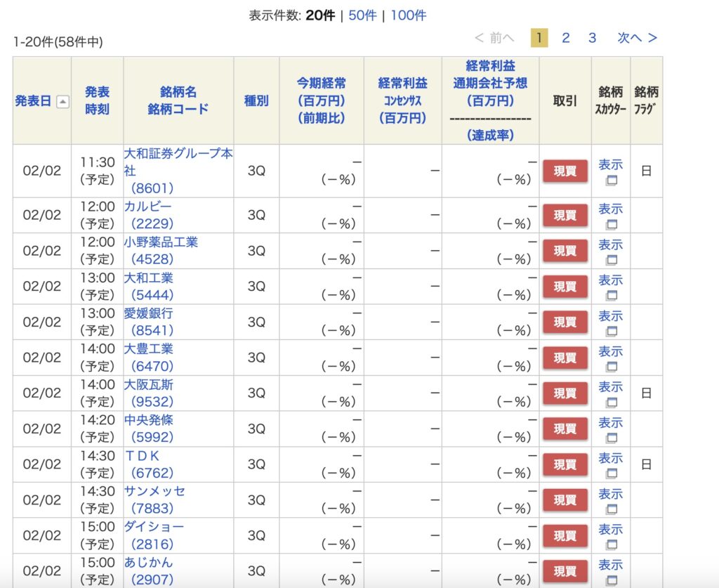Open 銘柄スカウター popup icon for カルビー
The height and width of the screenshot is (588, 719).
611,224
